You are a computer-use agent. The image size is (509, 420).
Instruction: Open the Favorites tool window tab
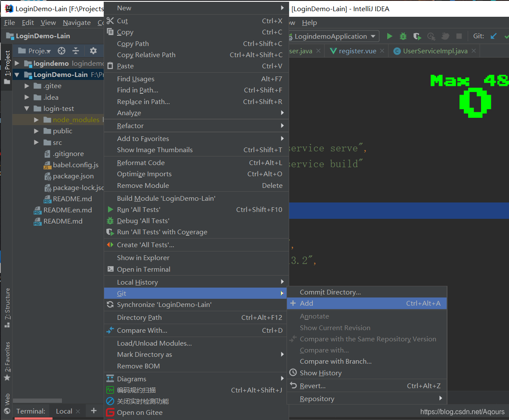tap(7, 361)
